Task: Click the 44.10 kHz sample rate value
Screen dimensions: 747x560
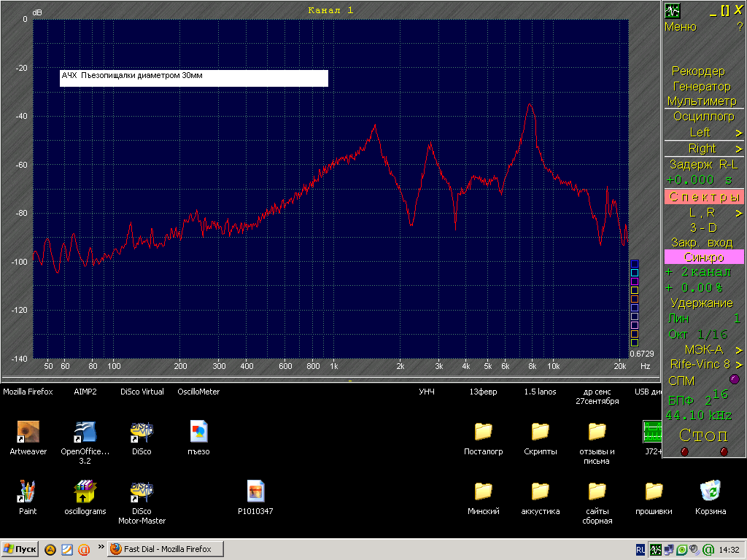Action: pos(698,415)
